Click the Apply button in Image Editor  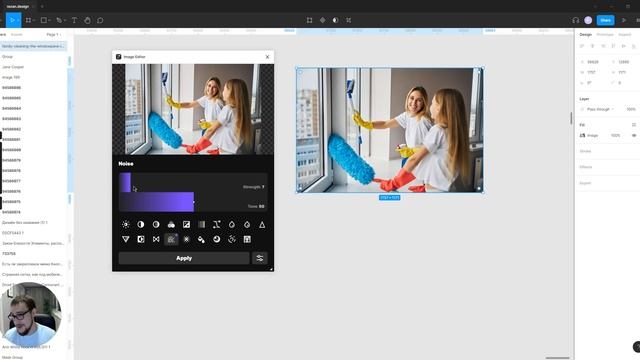(x=184, y=258)
